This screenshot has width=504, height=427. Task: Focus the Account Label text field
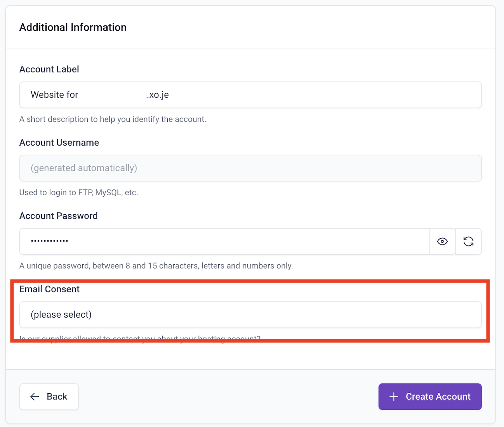(250, 95)
